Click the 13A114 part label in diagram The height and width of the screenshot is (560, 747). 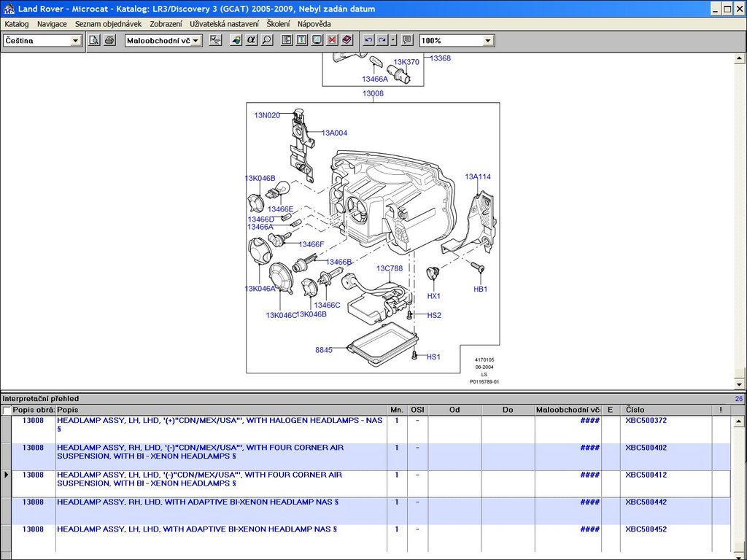[x=478, y=176]
